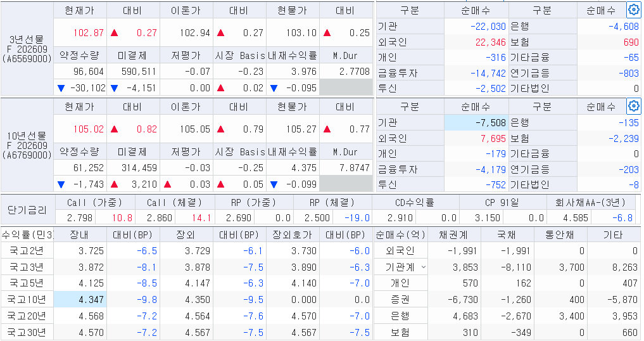
Task: Click the 장외호가 column header
Action: click(292, 235)
